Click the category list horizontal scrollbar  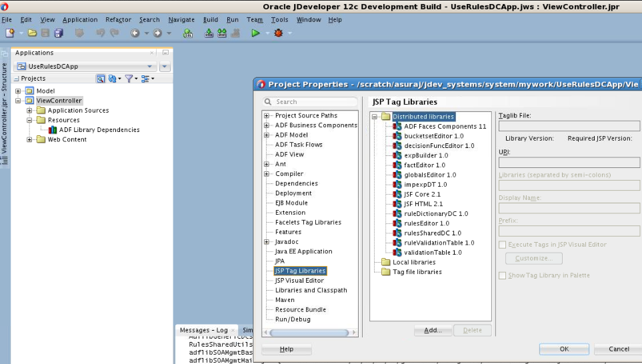pyautogui.click(x=309, y=333)
